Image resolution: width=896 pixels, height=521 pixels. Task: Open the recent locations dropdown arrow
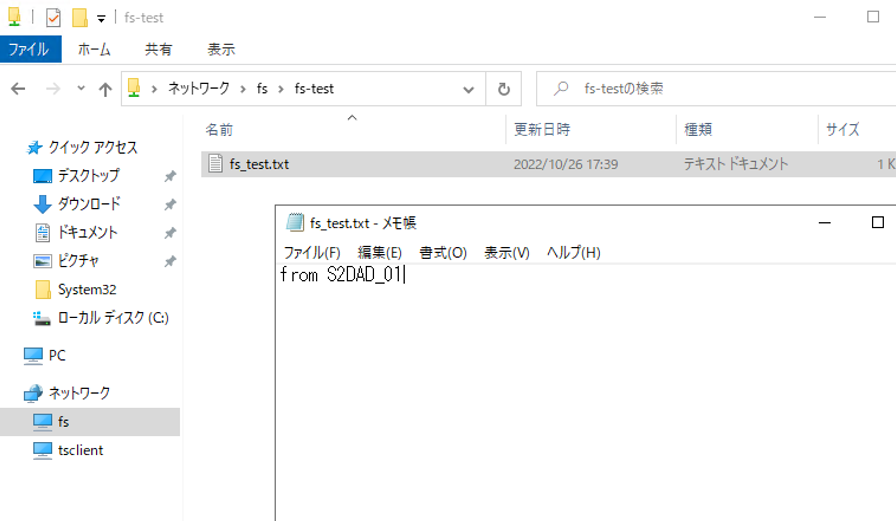pyautogui.click(x=81, y=88)
